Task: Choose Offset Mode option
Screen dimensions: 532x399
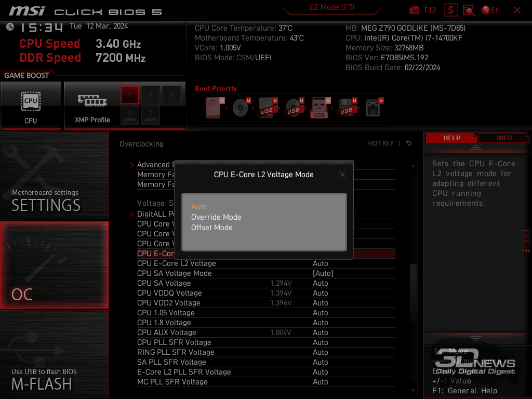Action: (212, 228)
